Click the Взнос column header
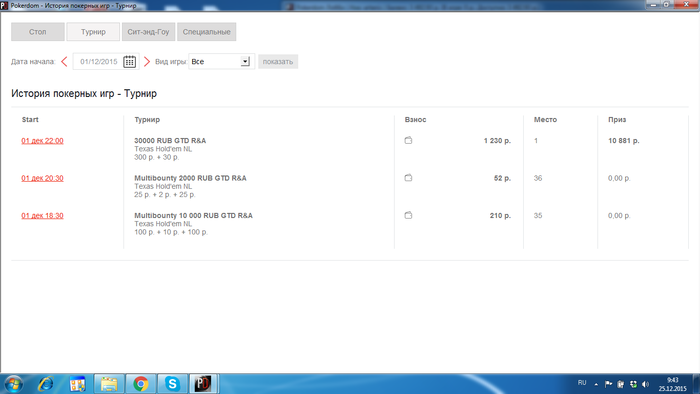The image size is (700, 394). click(x=415, y=120)
